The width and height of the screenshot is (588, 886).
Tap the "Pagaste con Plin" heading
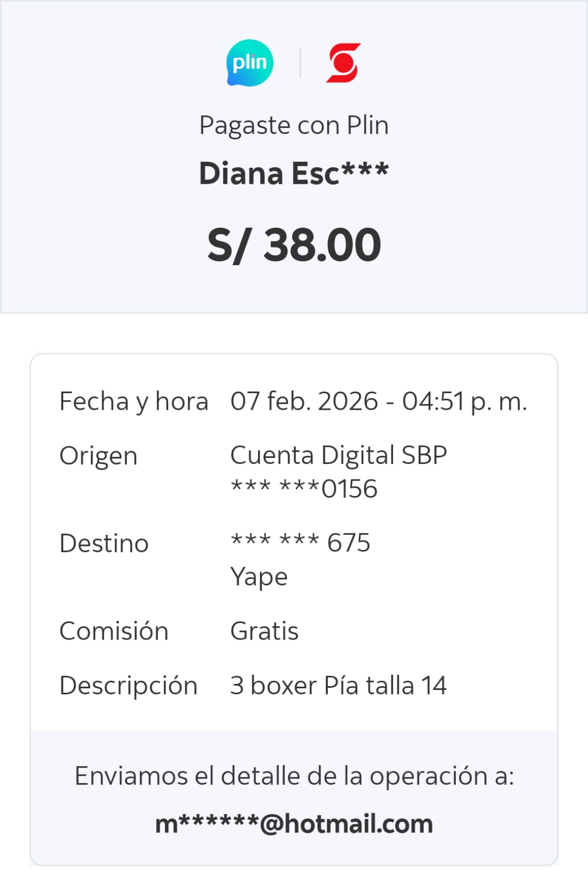click(x=293, y=125)
